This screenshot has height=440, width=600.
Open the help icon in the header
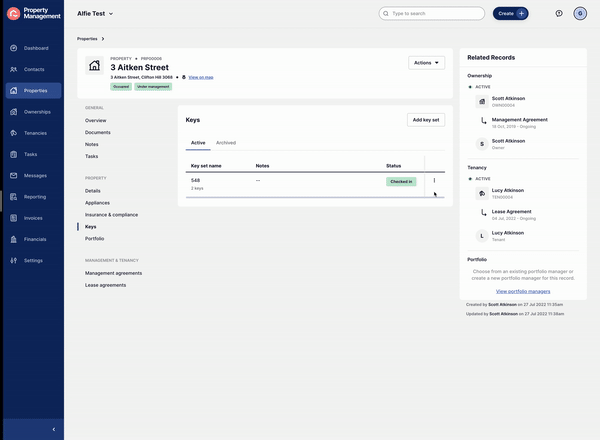[x=559, y=13]
